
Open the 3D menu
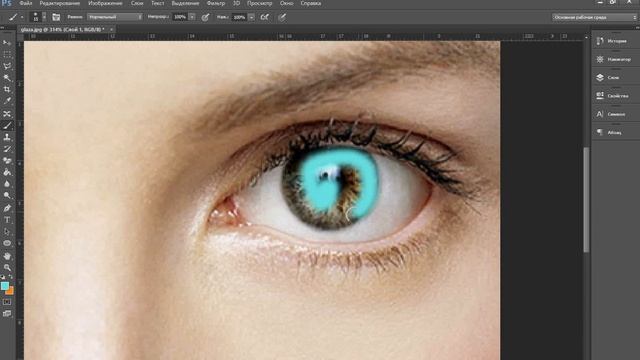[236, 3]
